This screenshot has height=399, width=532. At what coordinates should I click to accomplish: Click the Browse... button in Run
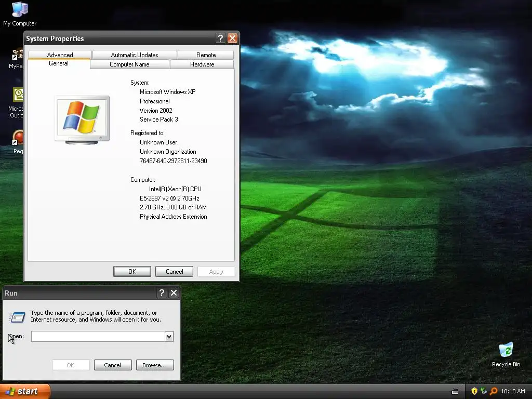point(155,365)
